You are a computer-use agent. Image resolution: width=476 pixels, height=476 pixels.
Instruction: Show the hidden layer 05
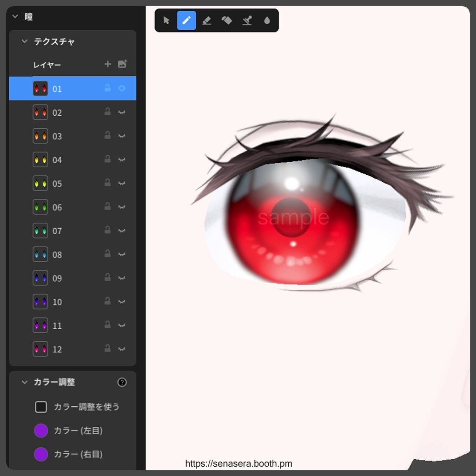coord(122,183)
